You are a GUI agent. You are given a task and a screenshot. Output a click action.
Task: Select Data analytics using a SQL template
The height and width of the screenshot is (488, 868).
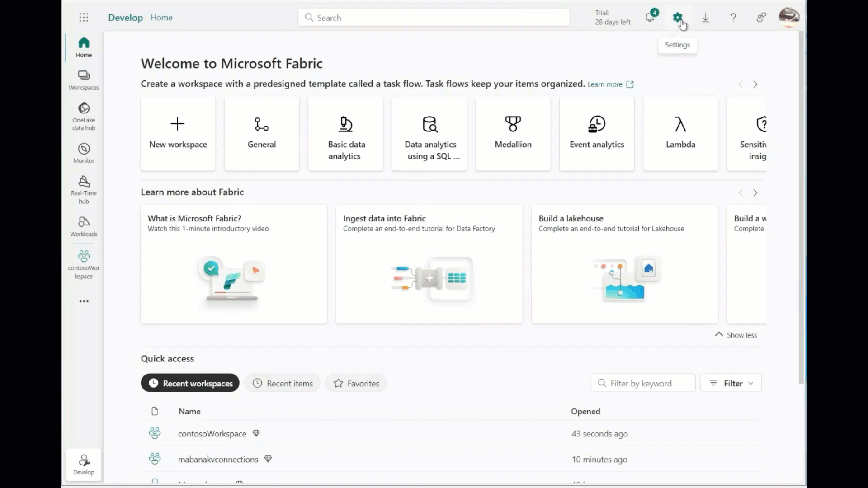429,134
